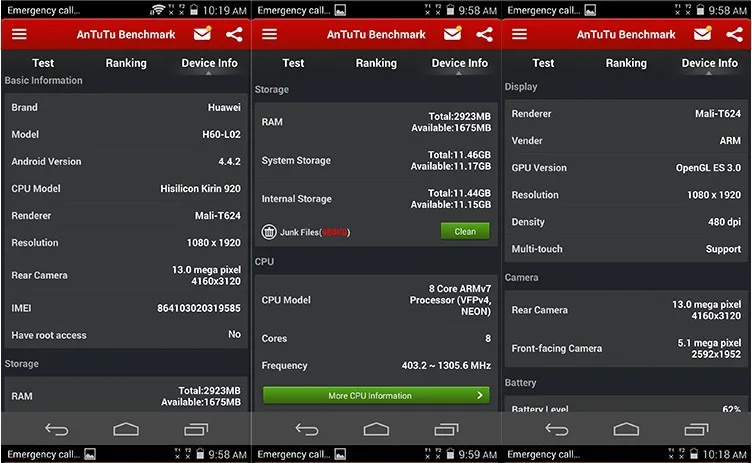Tap mail icon in right phone screen
Image resolution: width=752 pixels, height=463 pixels.
point(703,34)
